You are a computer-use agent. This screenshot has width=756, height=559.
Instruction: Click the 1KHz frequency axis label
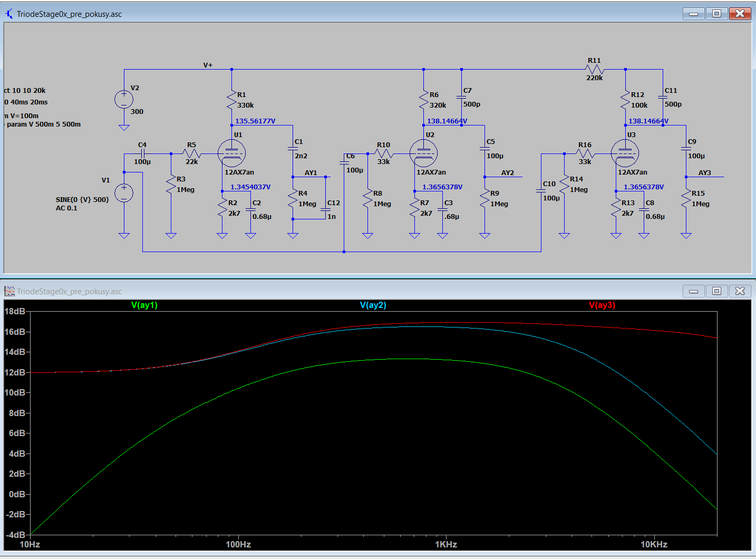pyautogui.click(x=446, y=544)
